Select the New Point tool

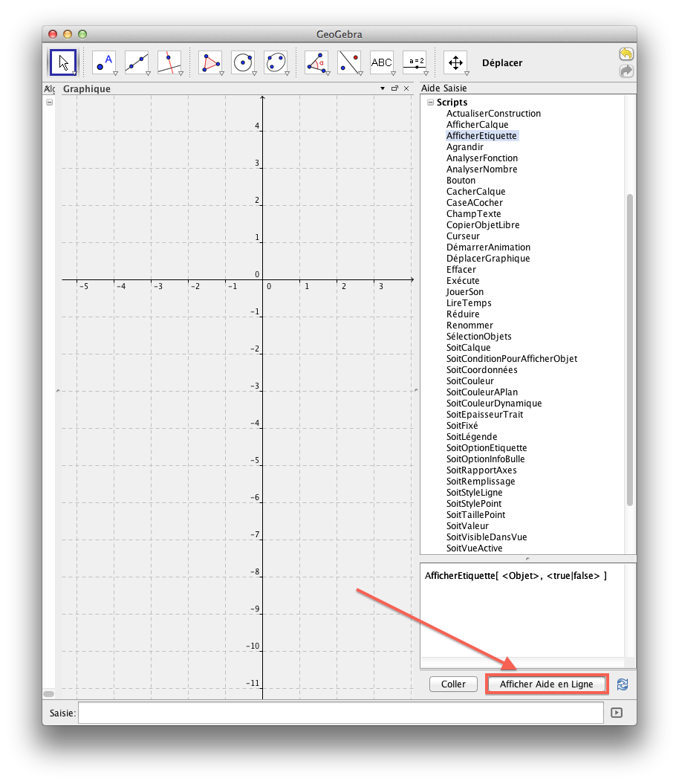105,62
